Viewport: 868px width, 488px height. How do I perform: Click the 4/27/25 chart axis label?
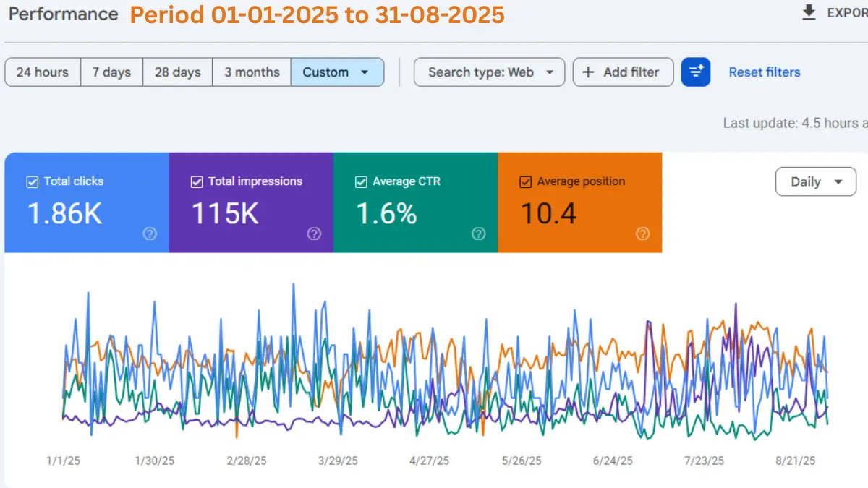430,461
